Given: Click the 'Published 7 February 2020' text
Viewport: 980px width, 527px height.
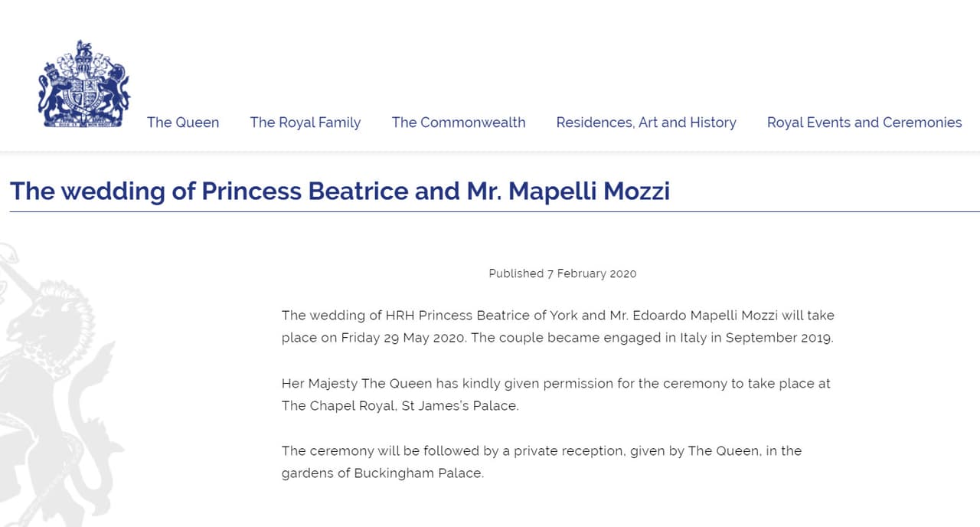Looking at the screenshot, I should (562, 273).
